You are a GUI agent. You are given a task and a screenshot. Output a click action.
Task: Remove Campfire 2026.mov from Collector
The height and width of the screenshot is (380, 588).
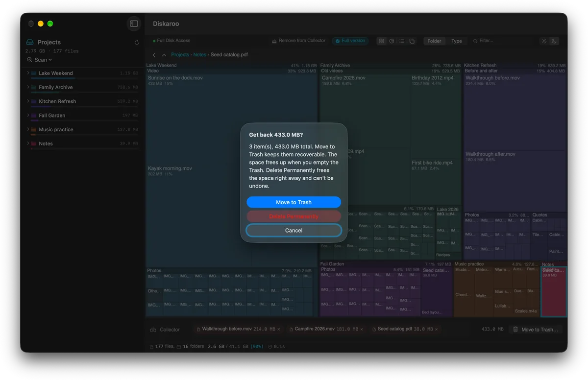click(362, 330)
